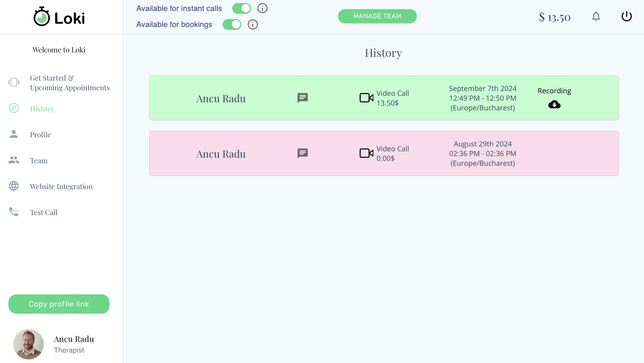Viewport: 644px width, 363px height.
Task: Click Ancu Radu profile photo thumbnail
Action: [28, 344]
